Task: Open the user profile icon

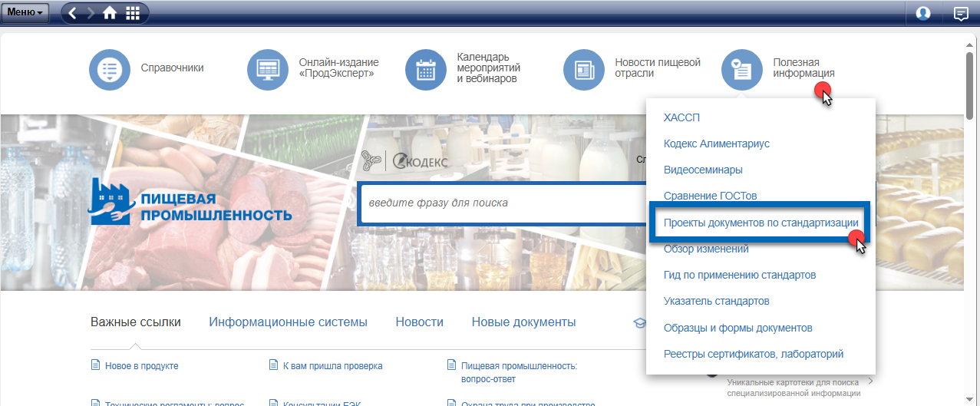Action: tap(923, 13)
